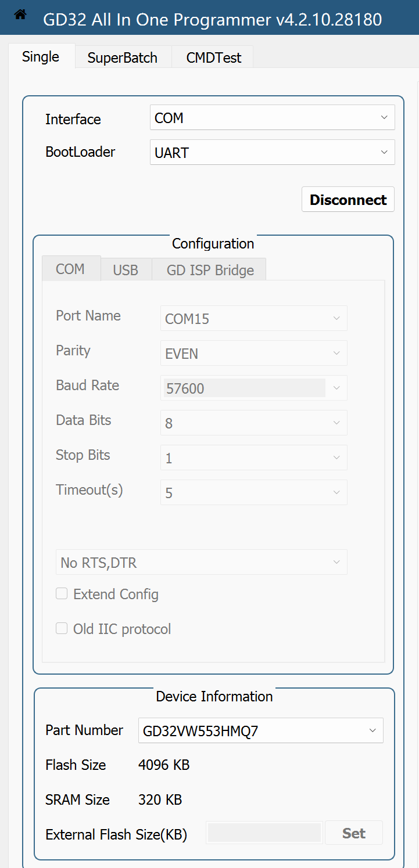Viewport: 419px width, 868px height.
Task: Open the GD ISP Bridge tab
Action: [210, 270]
